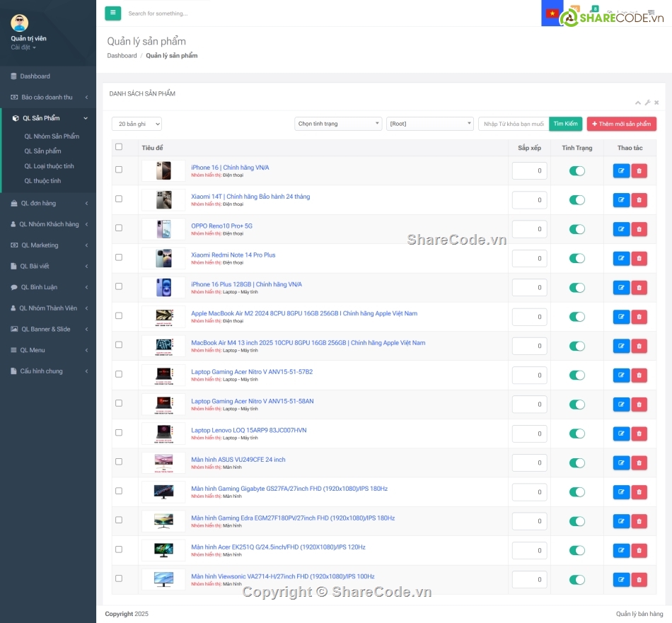Edit Laptop Lenovo LOQ 15ARP9 product

621,433
